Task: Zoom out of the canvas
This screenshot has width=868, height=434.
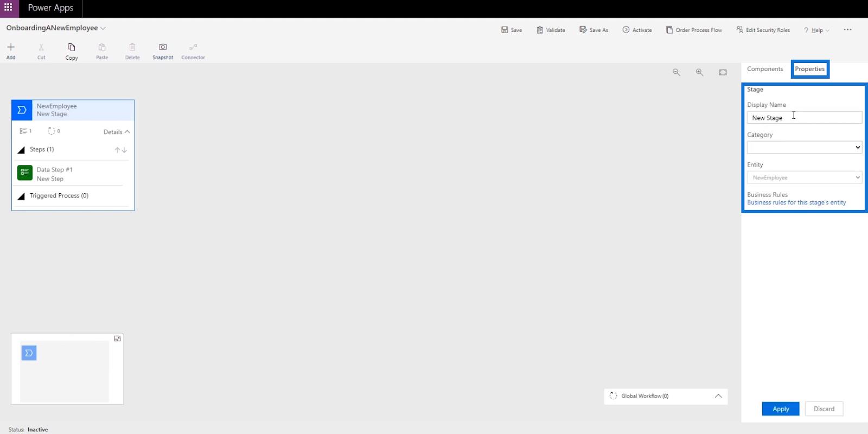Action: pos(676,72)
